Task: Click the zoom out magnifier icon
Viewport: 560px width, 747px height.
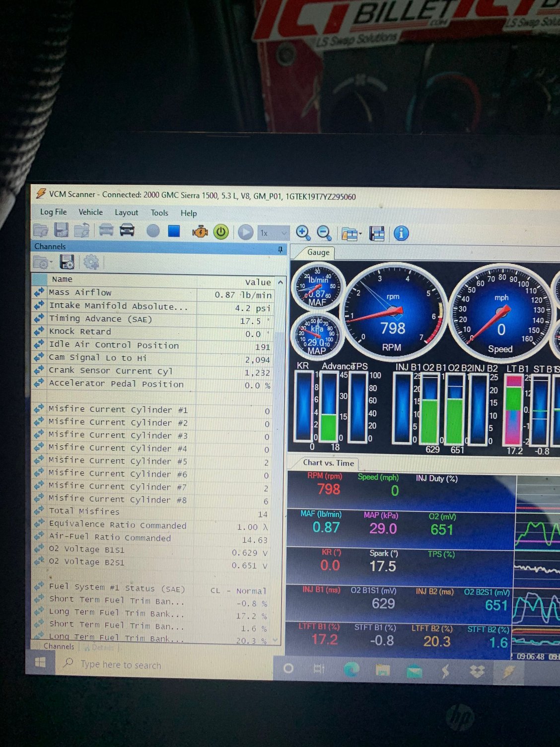Action: pyautogui.click(x=324, y=233)
